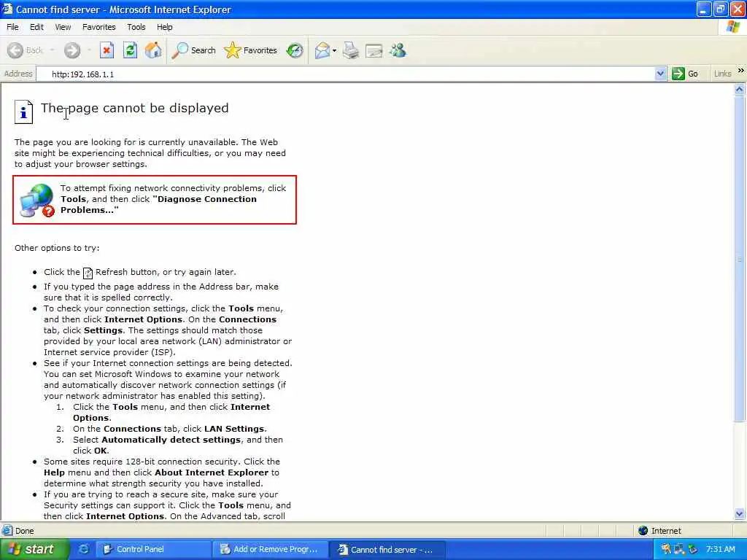
Task: Expand the Forward button history dropdown
Action: pyautogui.click(x=89, y=50)
